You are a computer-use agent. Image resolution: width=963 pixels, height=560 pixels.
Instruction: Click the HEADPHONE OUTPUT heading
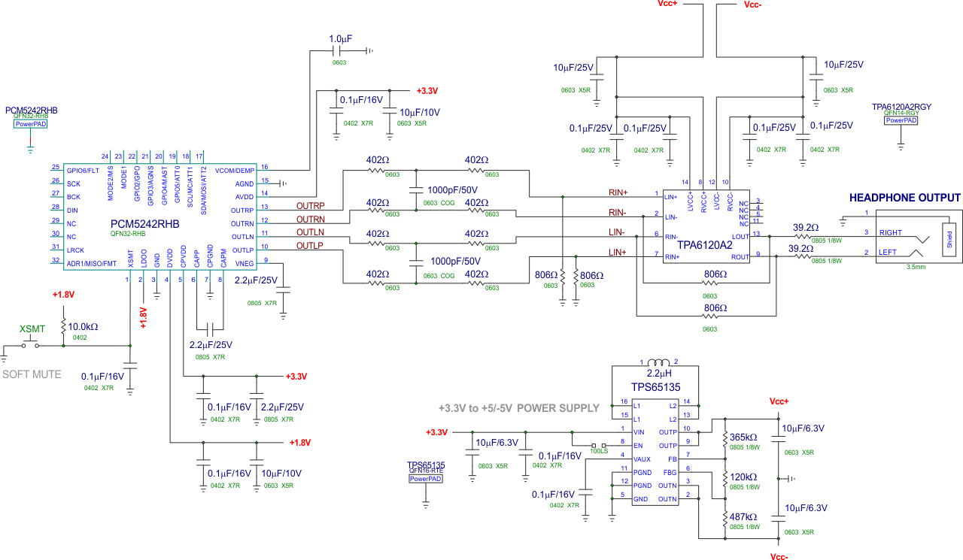click(x=905, y=198)
